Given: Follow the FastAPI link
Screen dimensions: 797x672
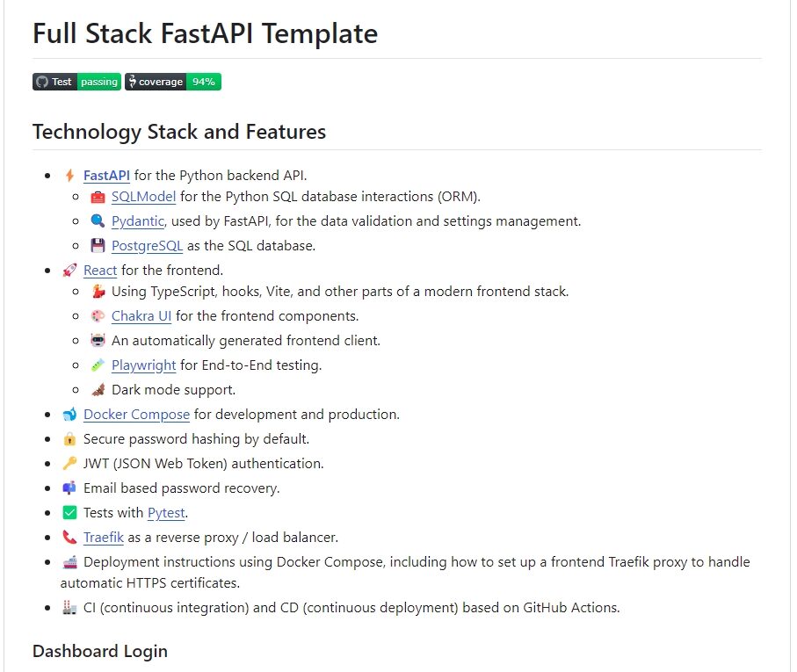Looking at the screenshot, I should click(106, 176).
